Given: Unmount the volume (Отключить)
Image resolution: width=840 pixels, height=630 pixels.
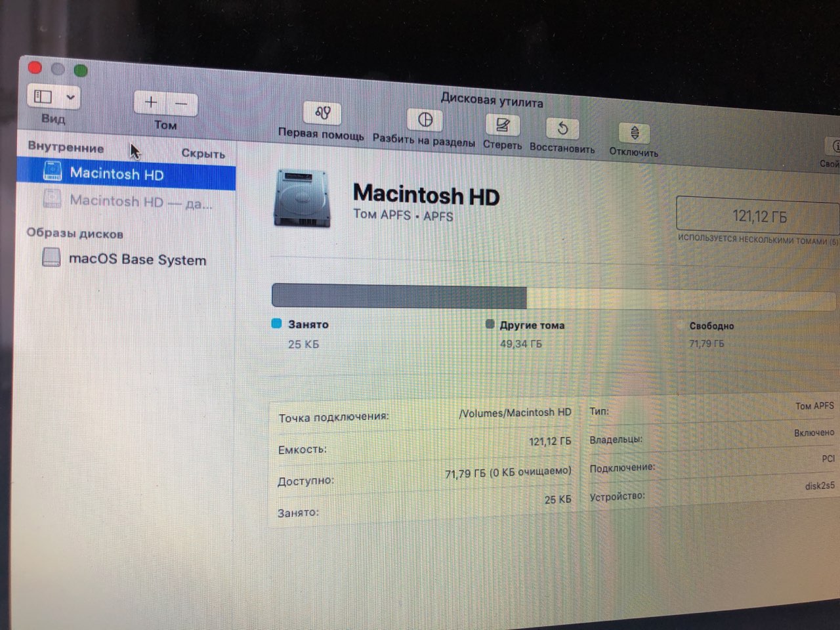Looking at the screenshot, I should 634,133.
